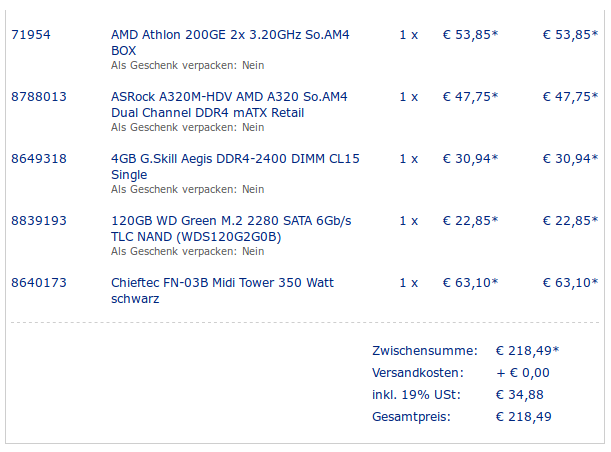
Task: Click the Athlon total price € 53,85
Action: point(570,35)
